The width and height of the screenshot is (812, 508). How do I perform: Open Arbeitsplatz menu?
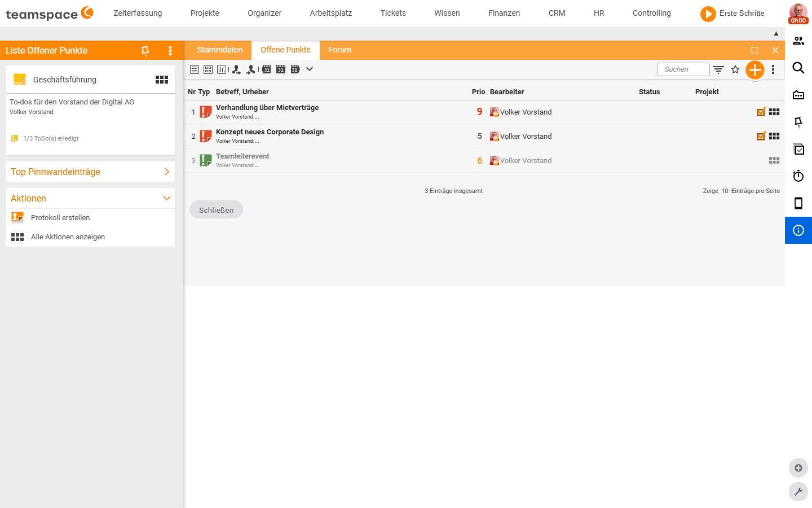(x=331, y=13)
